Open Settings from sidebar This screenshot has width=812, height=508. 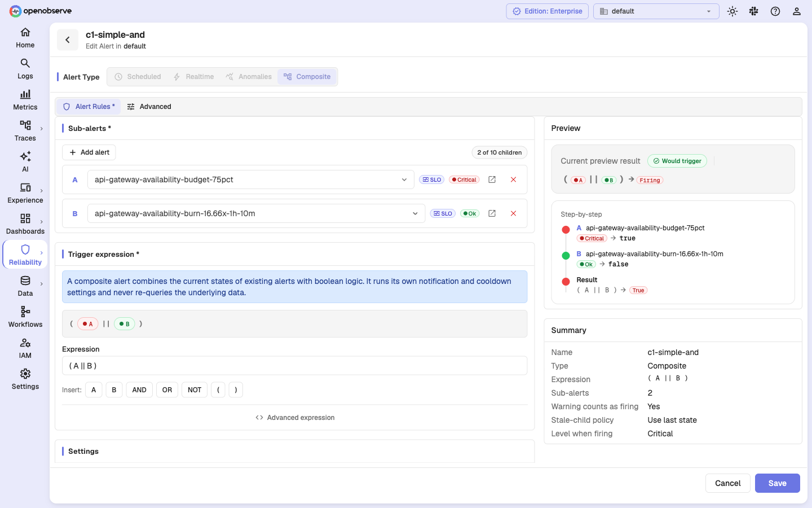pyautogui.click(x=25, y=379)
